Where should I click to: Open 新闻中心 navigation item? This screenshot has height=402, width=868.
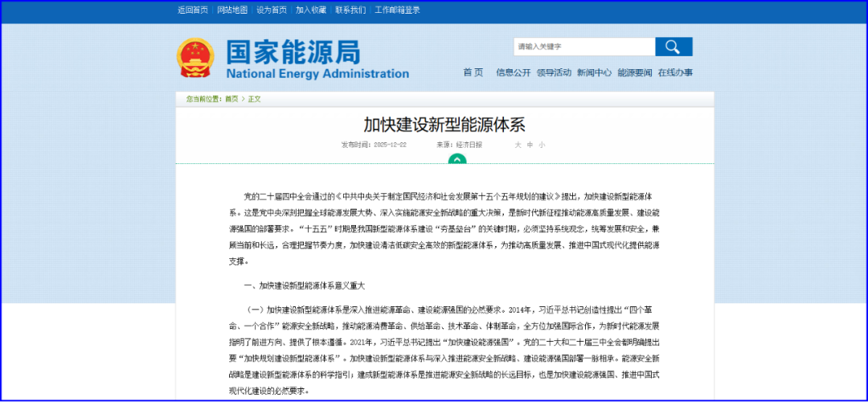click(594, 72)
